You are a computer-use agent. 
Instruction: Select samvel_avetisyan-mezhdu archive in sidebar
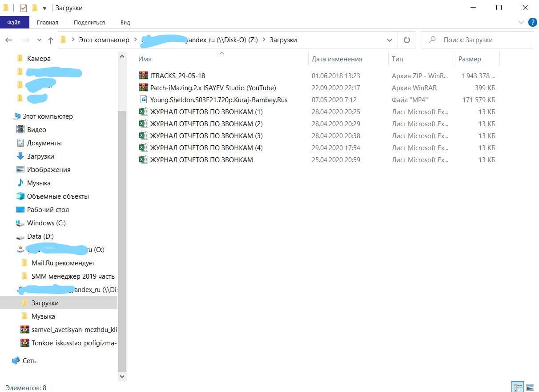tap(74, 329)
